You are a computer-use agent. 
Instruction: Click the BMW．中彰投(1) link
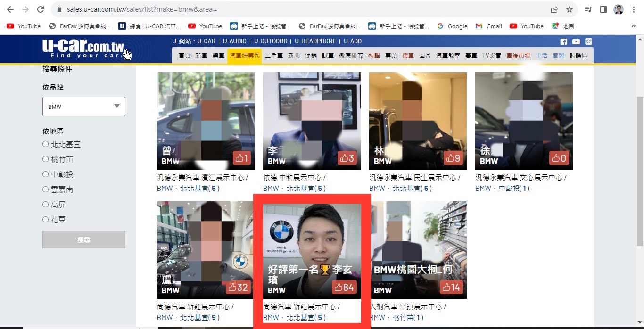(x=503, y=188)
